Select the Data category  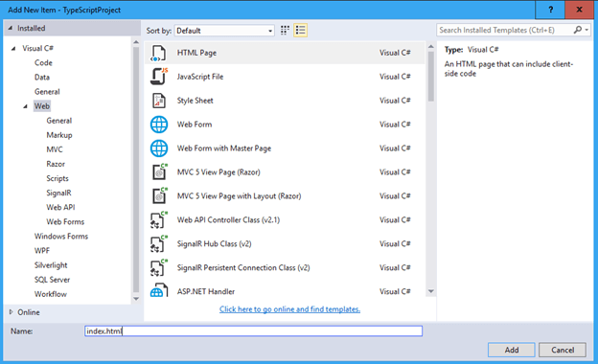tap(42, 78)
